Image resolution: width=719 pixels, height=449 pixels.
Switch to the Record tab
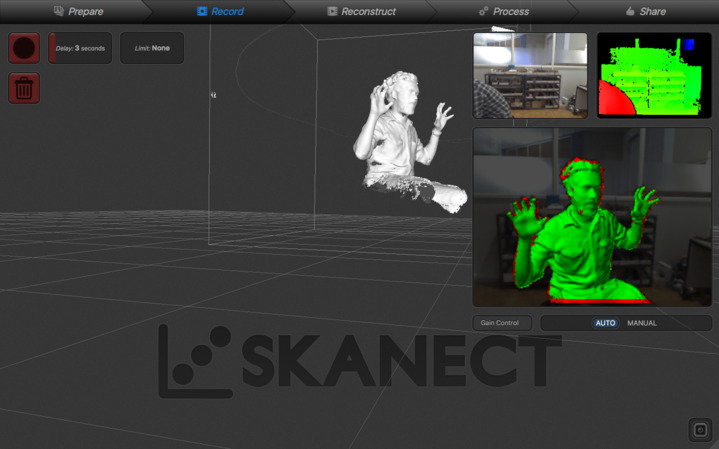click(221, 11)
